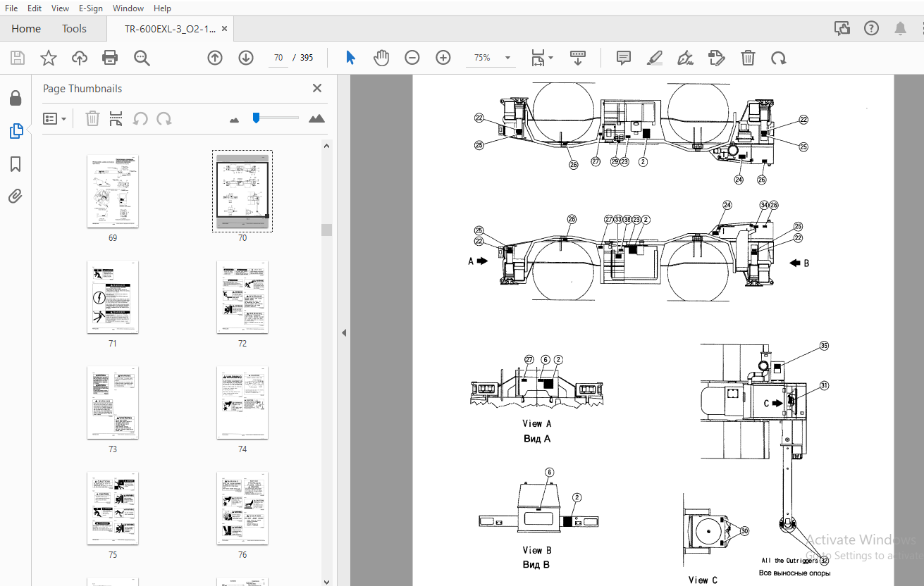924x586 pixels.
Task: Open the File menu
Action: click(11, 8)
